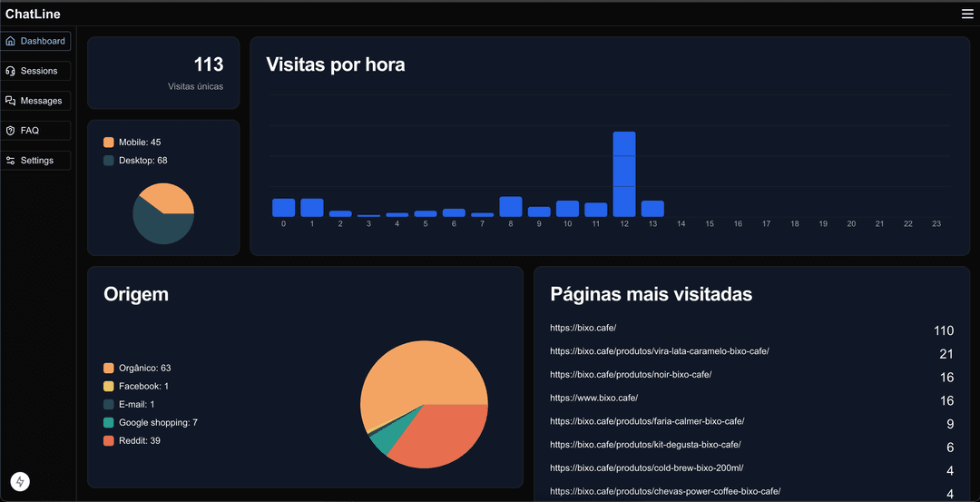
Task: Open the hamburger menu at top right
Action: pos(967,14)
